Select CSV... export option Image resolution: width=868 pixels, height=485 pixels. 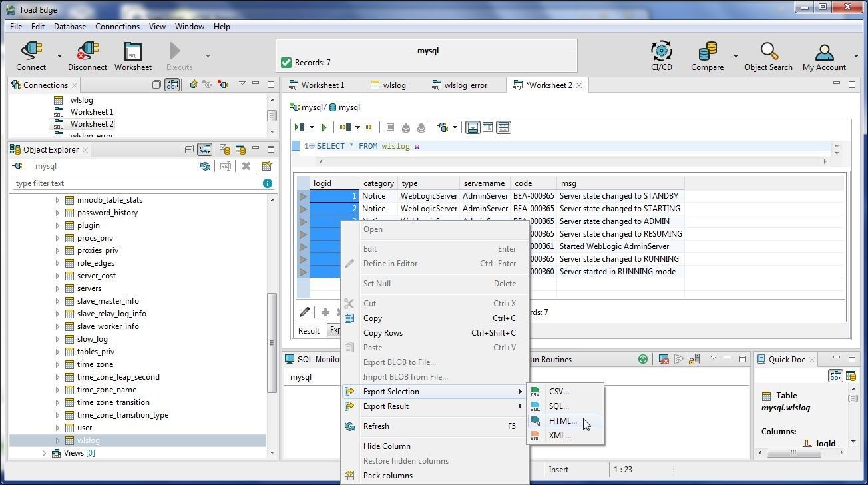[565, 392]
